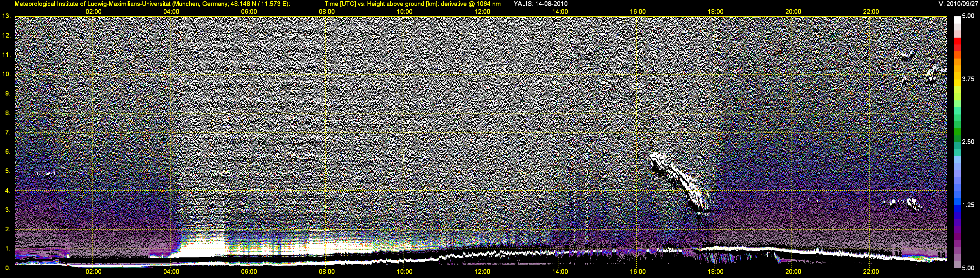Screen dimensions: 980x278
Task: Click the 12. height axis label
Action: click(x=6, y=35)
